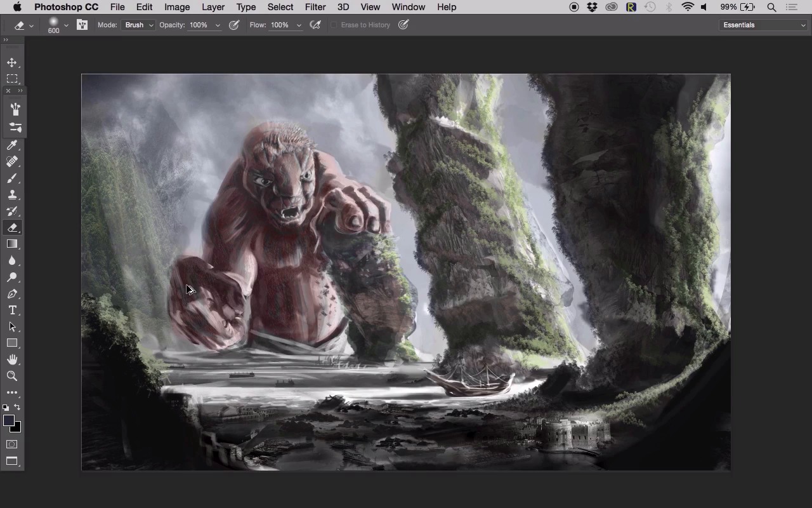Open the Filter menu
The width and height of the screenshot is (812, 508).
(x=315, y=7)
